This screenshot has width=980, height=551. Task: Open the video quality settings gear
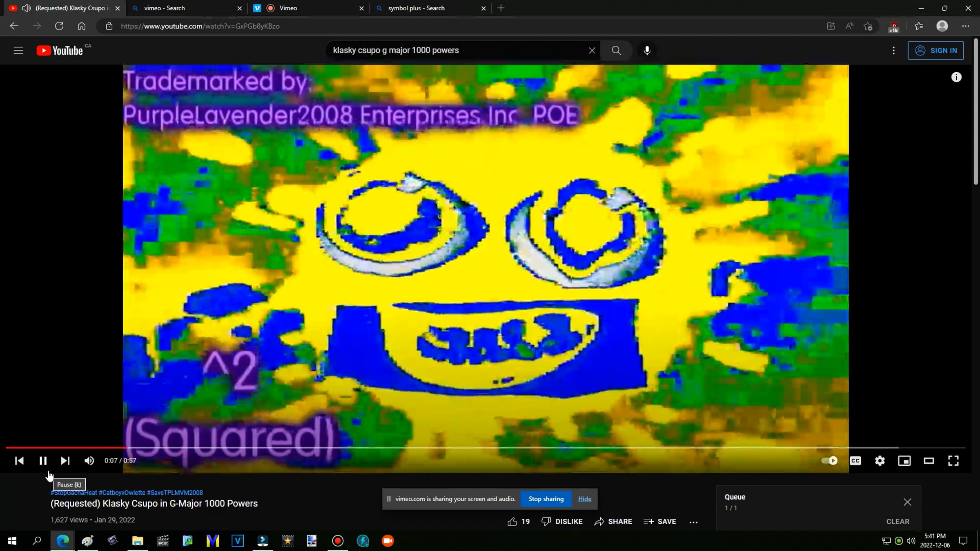click(x=880, y=460)
